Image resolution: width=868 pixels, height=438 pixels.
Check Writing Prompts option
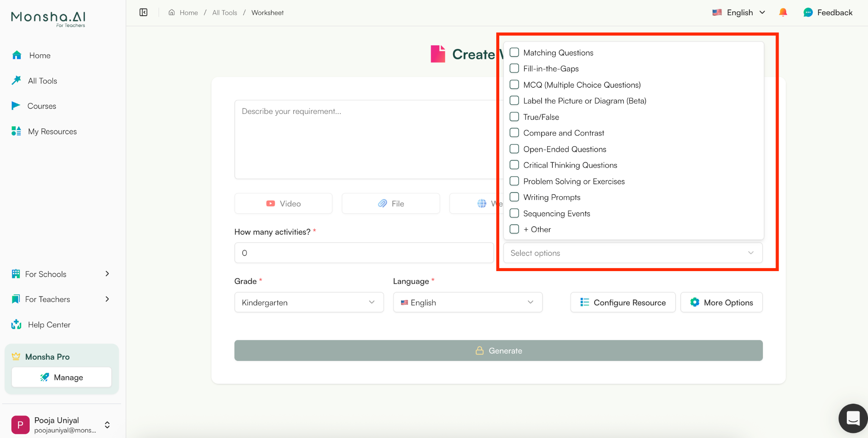point(514,197)
